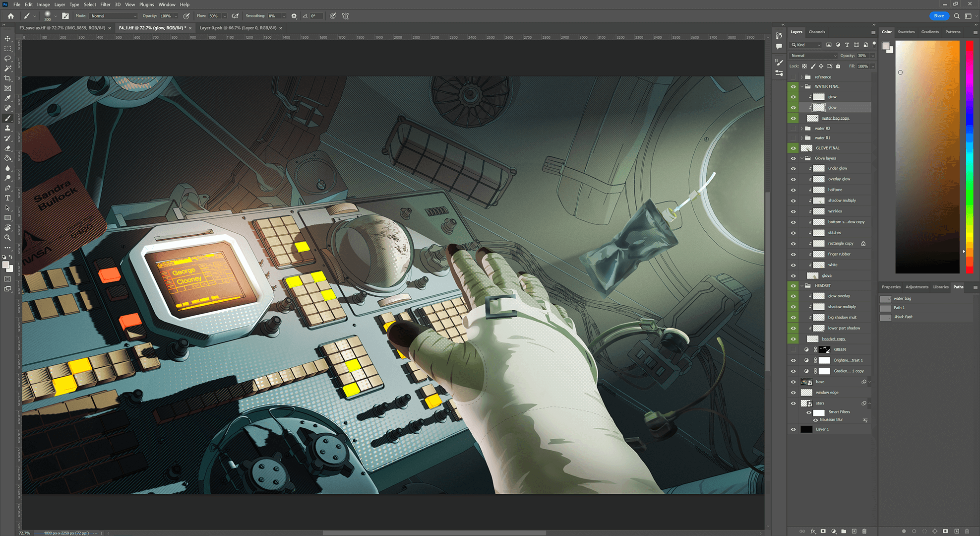Image resolution: width=980 pixels, height=536 pixels.
Task: Select the Spot Healing Brush tool
Action: [7, 108]
